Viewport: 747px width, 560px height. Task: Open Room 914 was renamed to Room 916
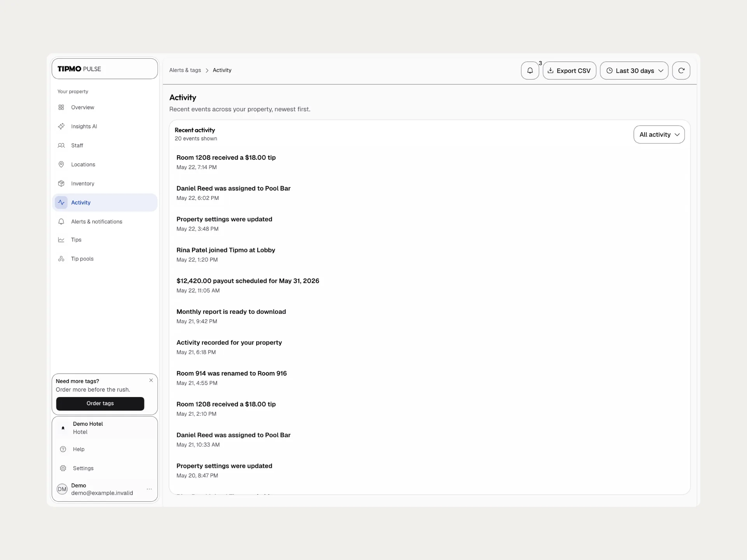click(430, 378)
